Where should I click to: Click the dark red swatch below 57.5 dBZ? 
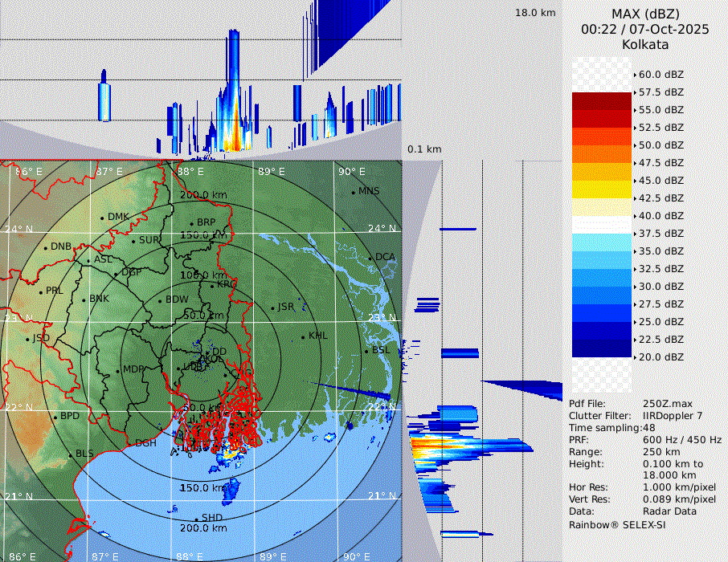coord(602,101)
